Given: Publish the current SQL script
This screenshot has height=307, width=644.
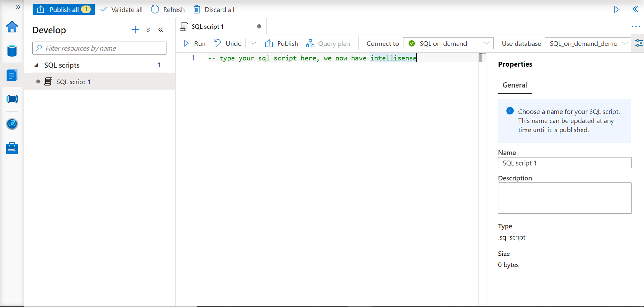Looking at the screenshot, I should click(281, 43).
